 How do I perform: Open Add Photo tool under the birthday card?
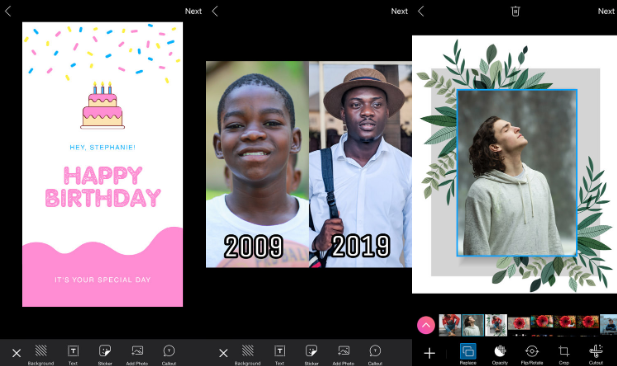point(137,355)
